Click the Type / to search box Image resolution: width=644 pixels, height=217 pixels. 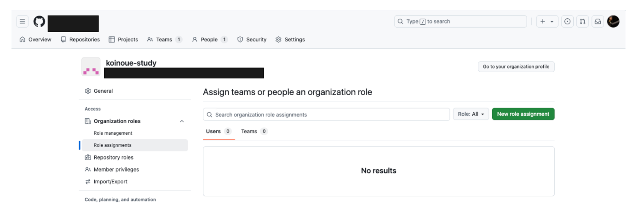click(460, 22)
